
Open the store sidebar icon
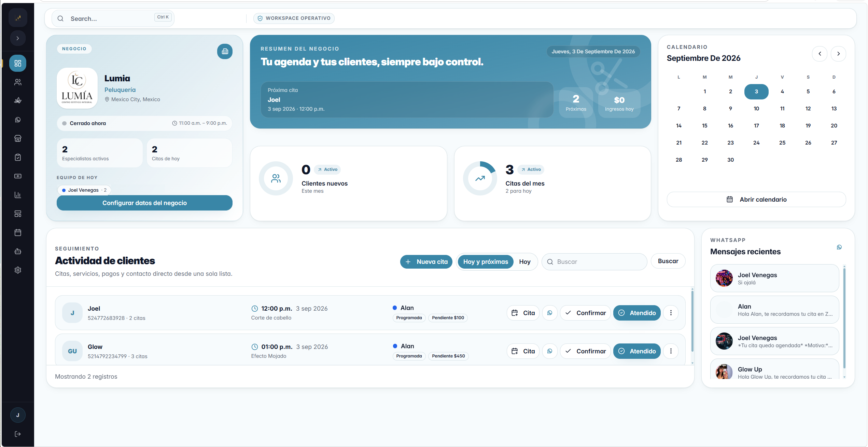[18, 138]
